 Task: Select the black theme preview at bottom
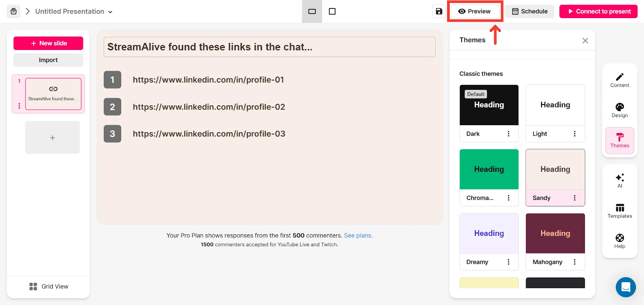(555, 283)
